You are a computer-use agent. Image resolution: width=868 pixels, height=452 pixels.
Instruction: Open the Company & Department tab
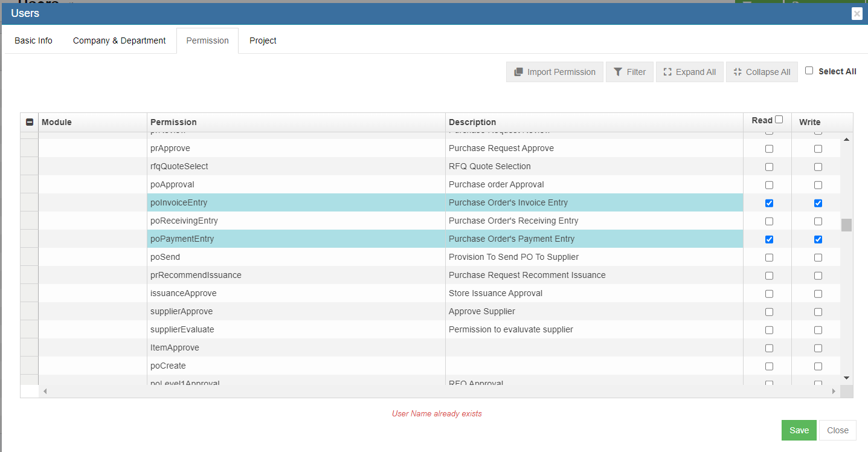(119, 40)
